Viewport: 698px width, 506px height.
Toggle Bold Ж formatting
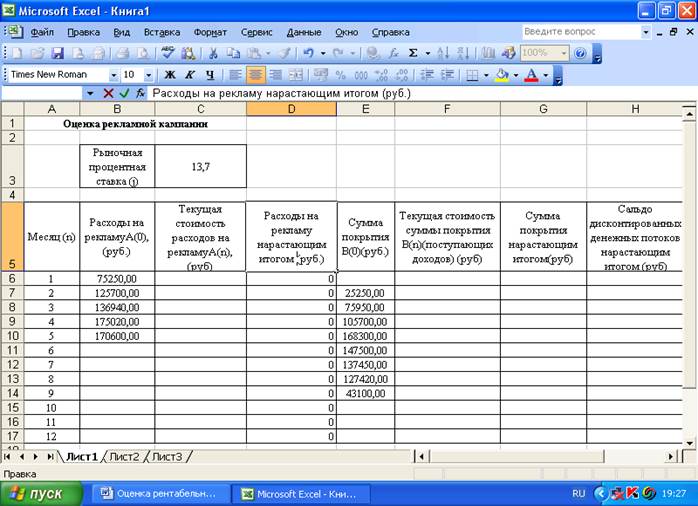(170, 75)
